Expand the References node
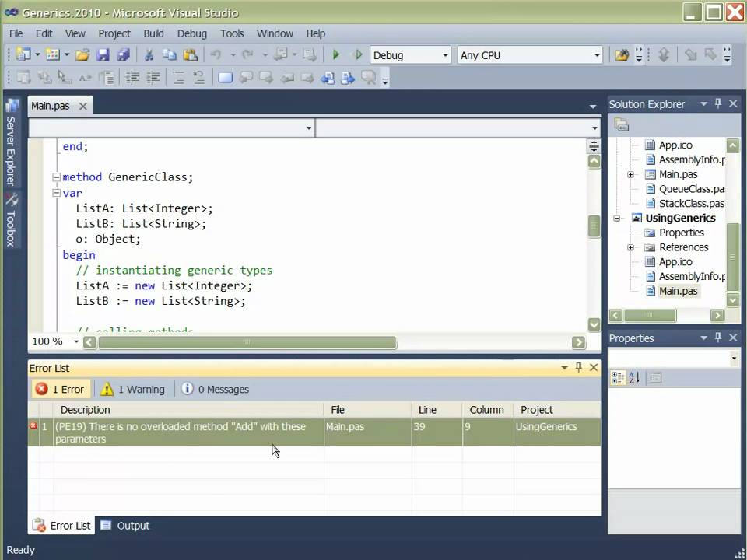The image size is (747, 560). click(631, 247)
